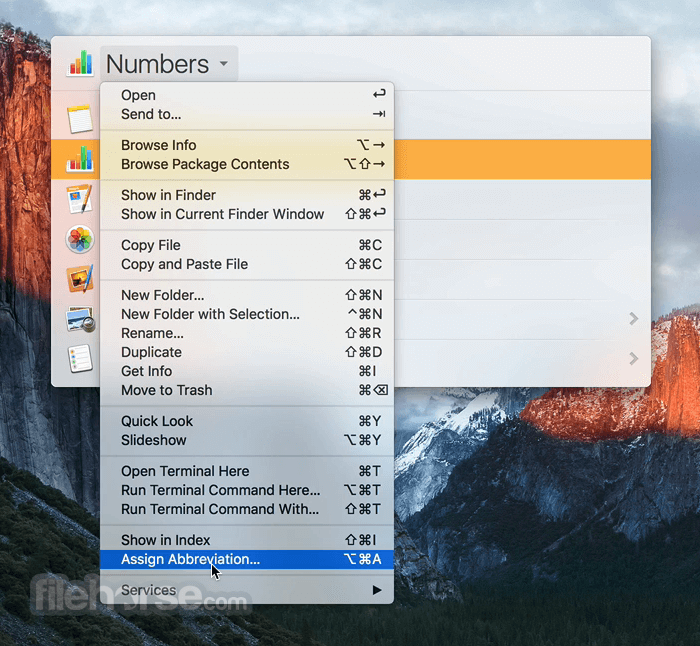Select Copy and Paste File
This screenshot has width=700, height=646.
[247, 264]
